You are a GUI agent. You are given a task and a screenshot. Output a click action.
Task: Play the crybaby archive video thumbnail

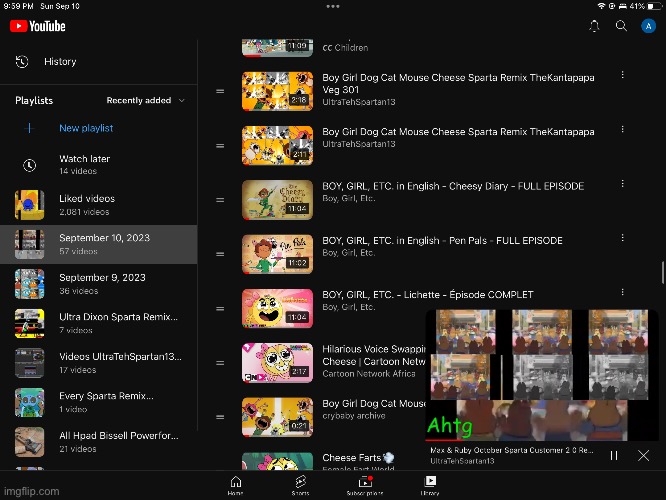pyautogui.click(x=277, y=417)
